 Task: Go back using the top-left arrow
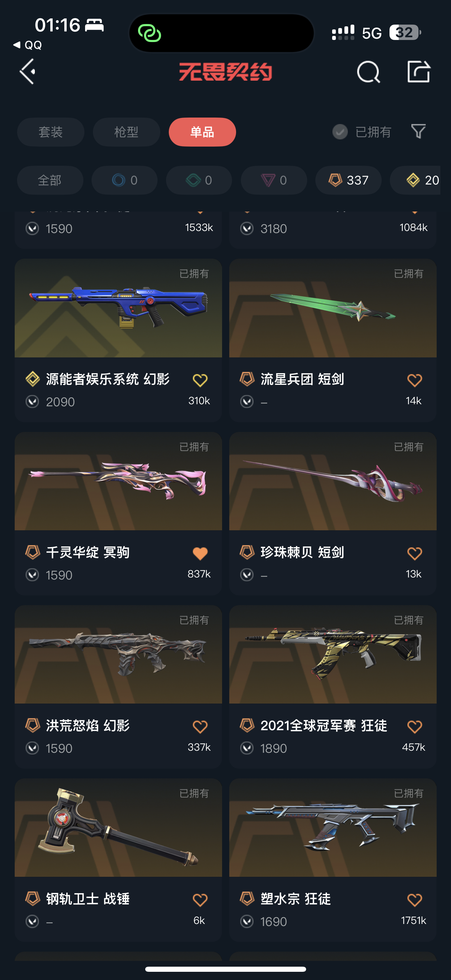pyautogui.click(x=27, y=71)
